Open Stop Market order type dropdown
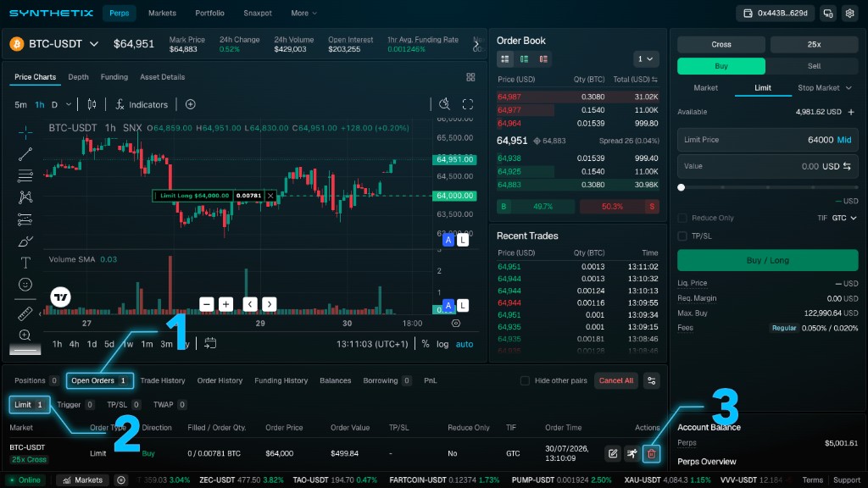 click(824, 88)
